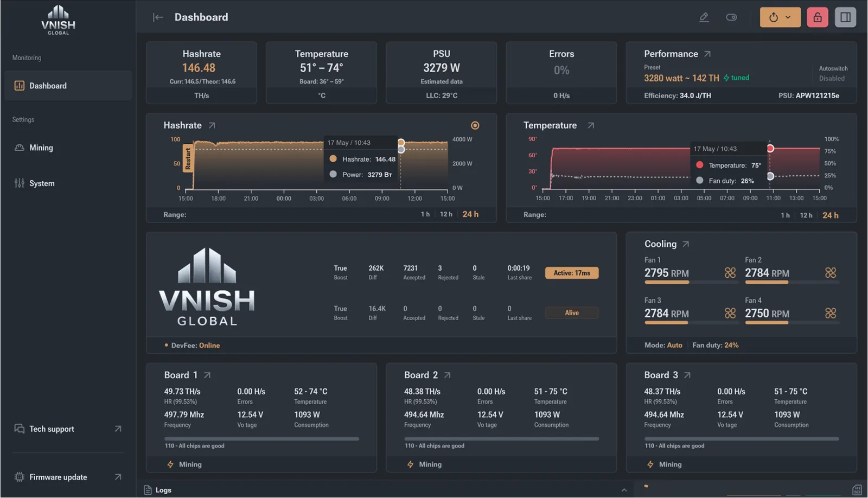Click the red unlock icon

(x=817, y=17)
